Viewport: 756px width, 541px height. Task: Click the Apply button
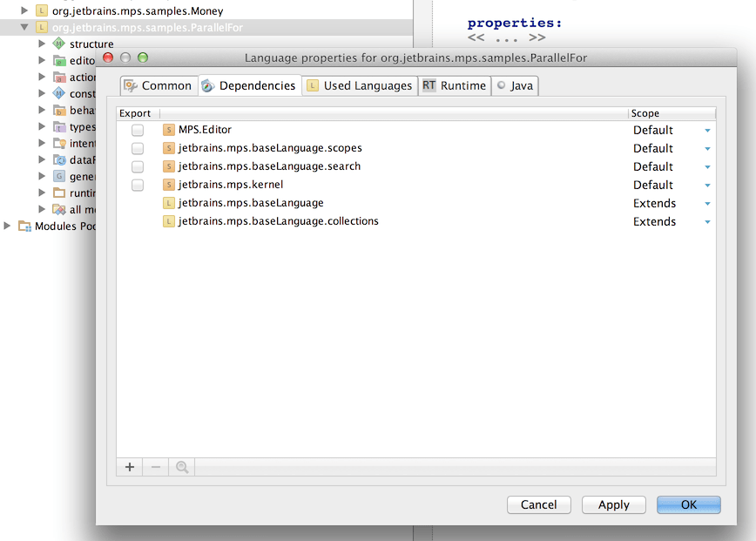614,504
